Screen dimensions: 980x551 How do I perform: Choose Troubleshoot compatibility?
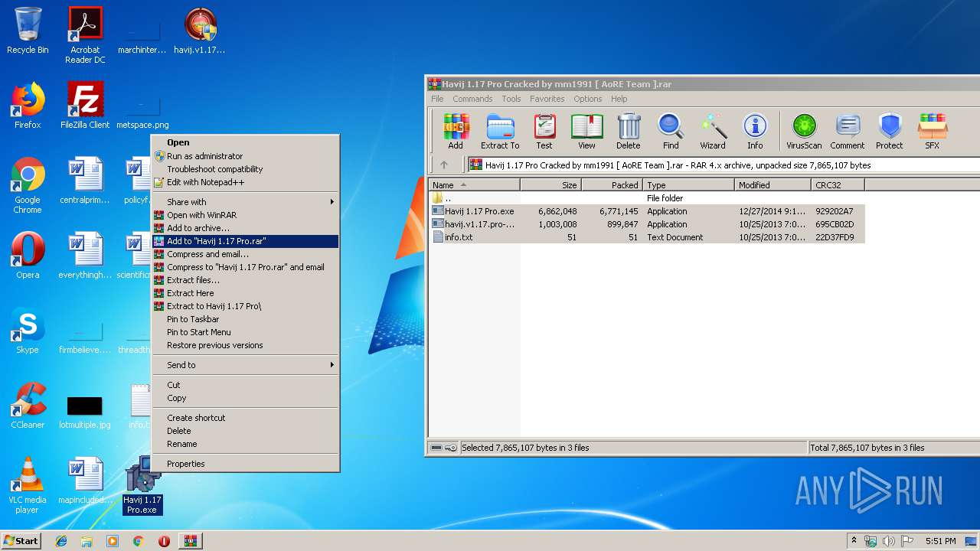click(x=245, y=169)
